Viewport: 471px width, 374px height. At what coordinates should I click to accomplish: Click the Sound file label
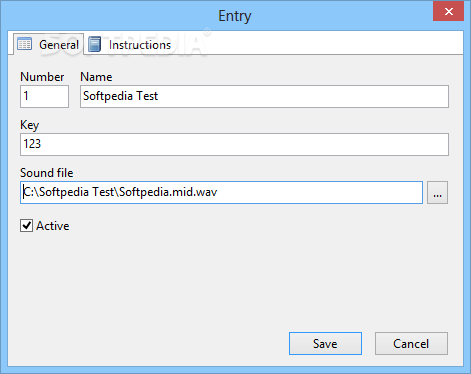47,173
